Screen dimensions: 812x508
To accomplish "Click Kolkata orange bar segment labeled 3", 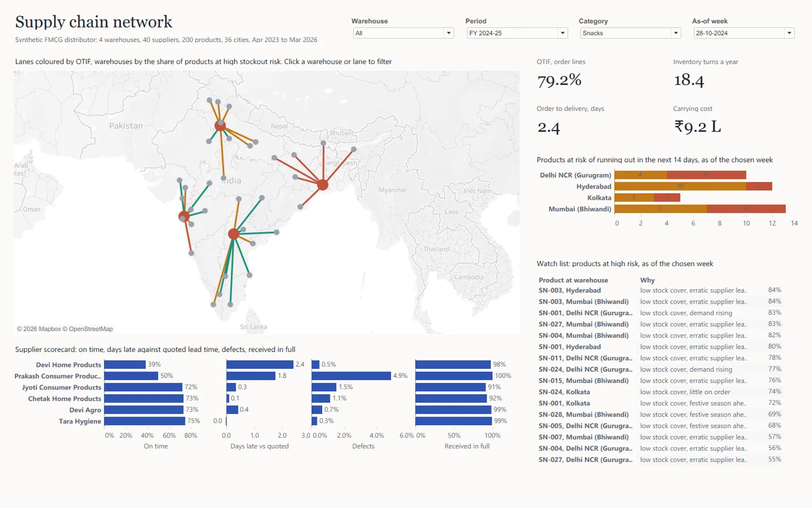I will point(634,198).
